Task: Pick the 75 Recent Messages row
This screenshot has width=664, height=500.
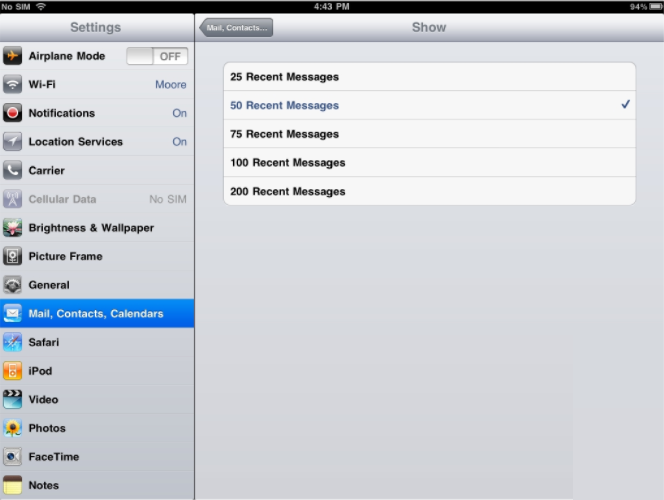Action: pyautogui.click(x=429, y=134)
